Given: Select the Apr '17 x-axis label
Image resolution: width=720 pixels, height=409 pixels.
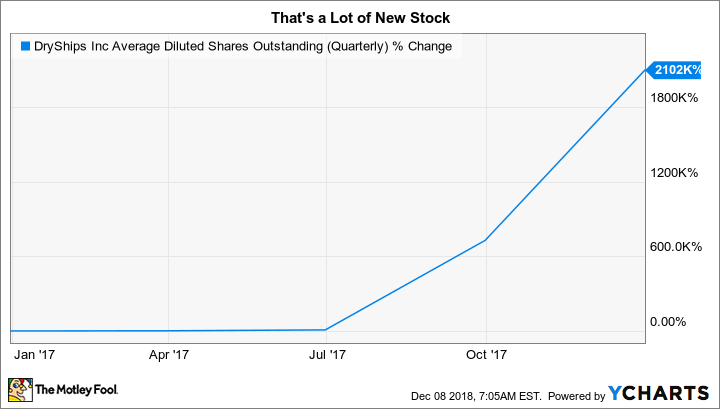Looking at the screenshot, I should (x=168, y=354).
